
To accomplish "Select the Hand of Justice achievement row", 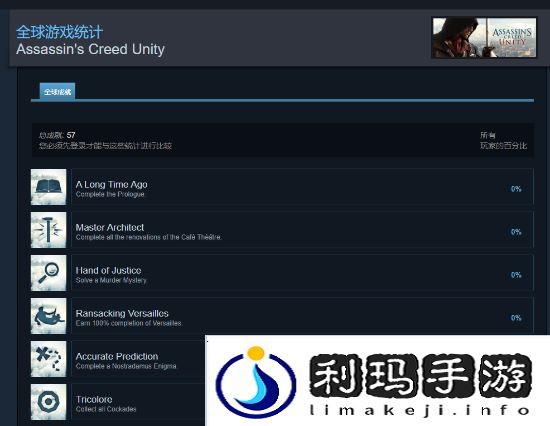I will click(302, 273).
